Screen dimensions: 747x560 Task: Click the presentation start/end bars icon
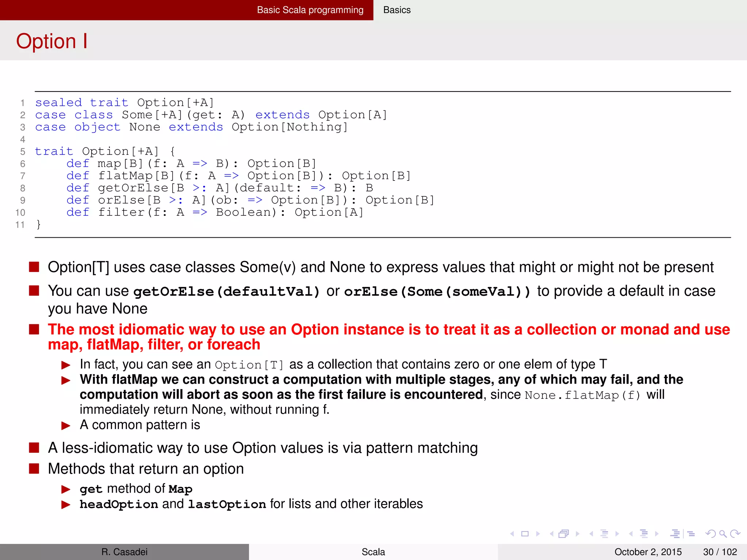(676, 534)
